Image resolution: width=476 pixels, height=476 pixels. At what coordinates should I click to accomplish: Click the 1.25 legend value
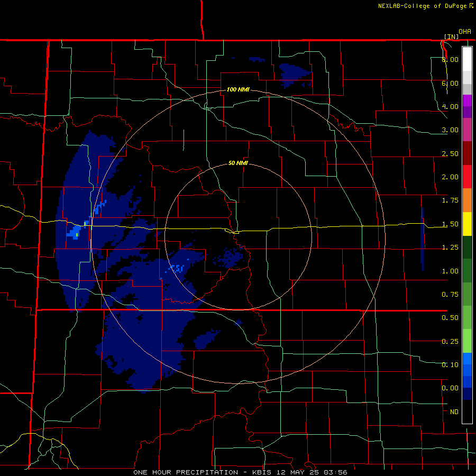coord(450,248)
